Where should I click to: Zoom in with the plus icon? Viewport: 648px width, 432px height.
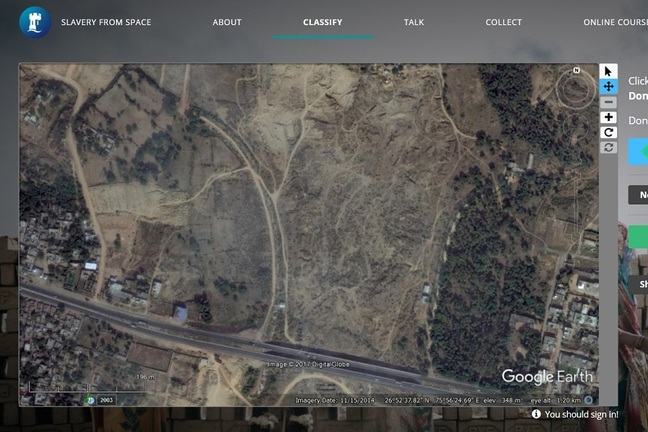click(608, 117)
